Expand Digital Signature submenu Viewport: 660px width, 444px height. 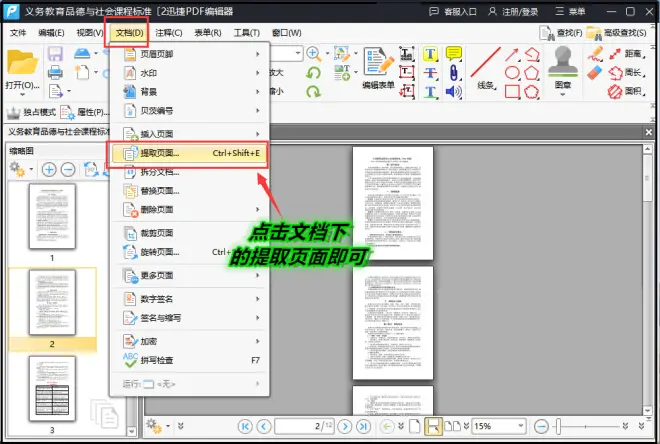pos(189,299)
